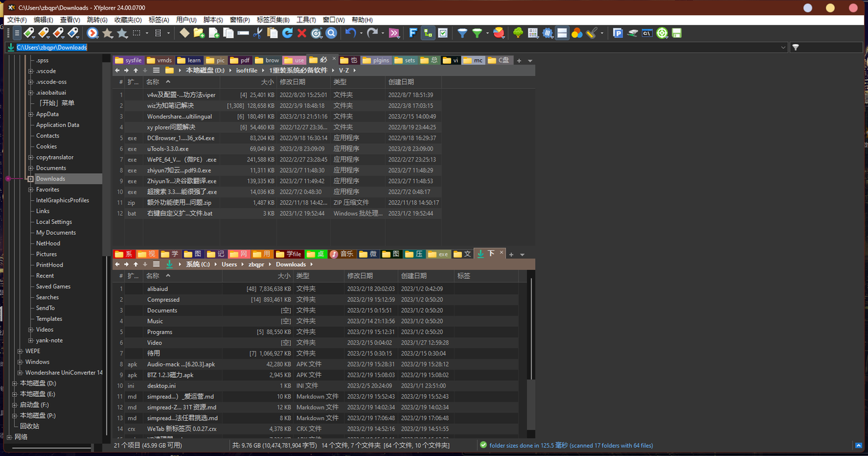Switch to the 音乐 tab
The image size is (868, 456).
pos(342,254)
